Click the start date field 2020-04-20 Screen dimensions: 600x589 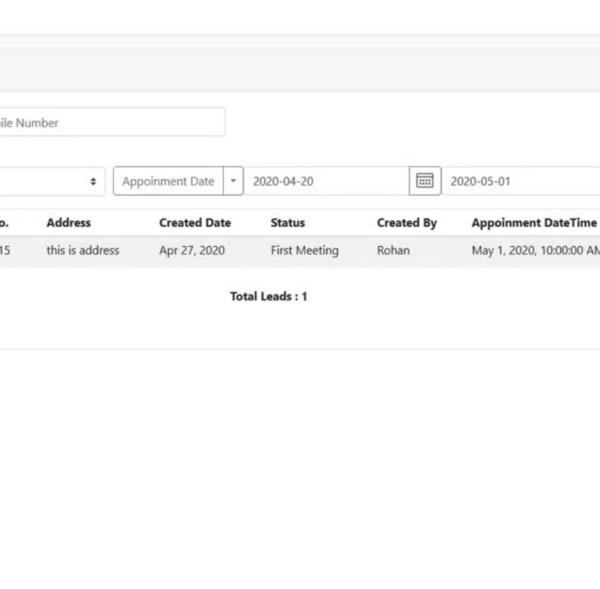(325, 181)
